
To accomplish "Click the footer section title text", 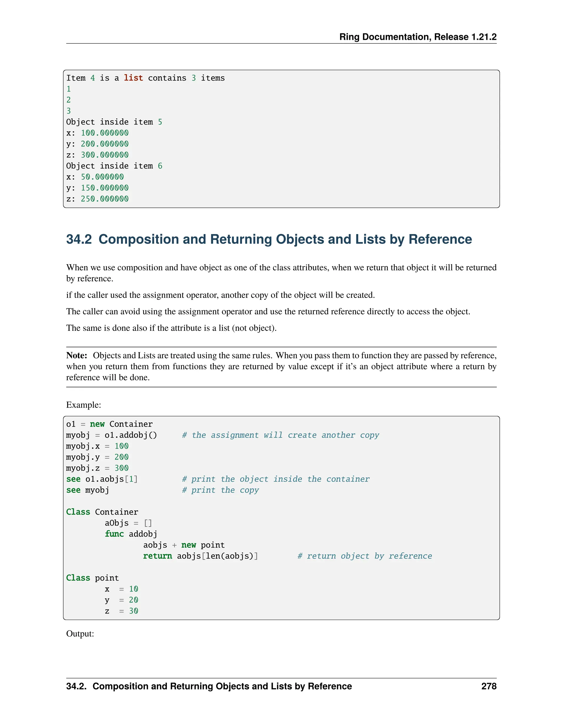I will pyautogui.click(x=209, y=686).
